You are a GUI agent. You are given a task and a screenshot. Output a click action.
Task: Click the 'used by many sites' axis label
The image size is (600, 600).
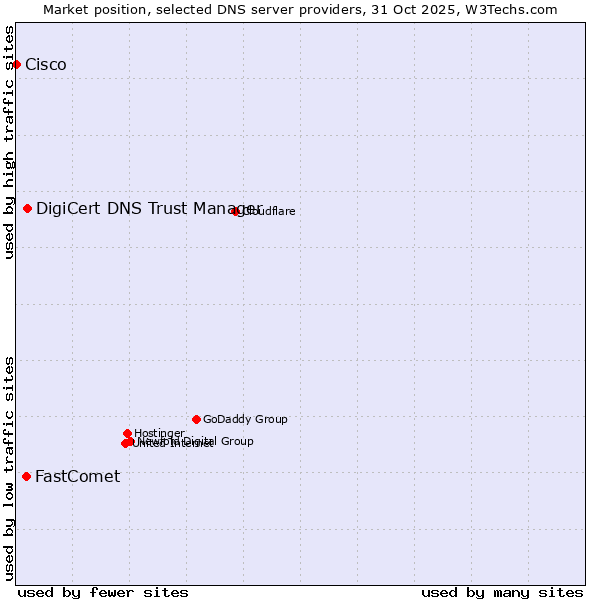[502, 592]
